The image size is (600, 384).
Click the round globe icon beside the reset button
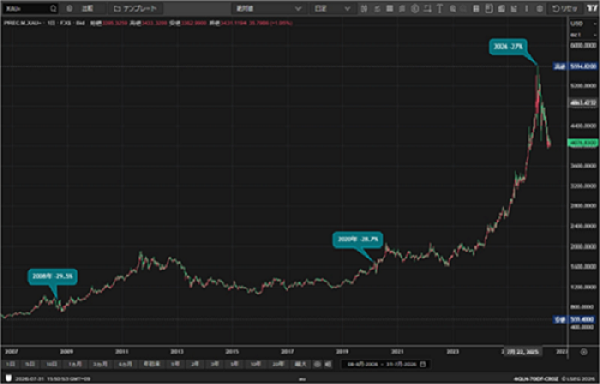pos(540,8)
